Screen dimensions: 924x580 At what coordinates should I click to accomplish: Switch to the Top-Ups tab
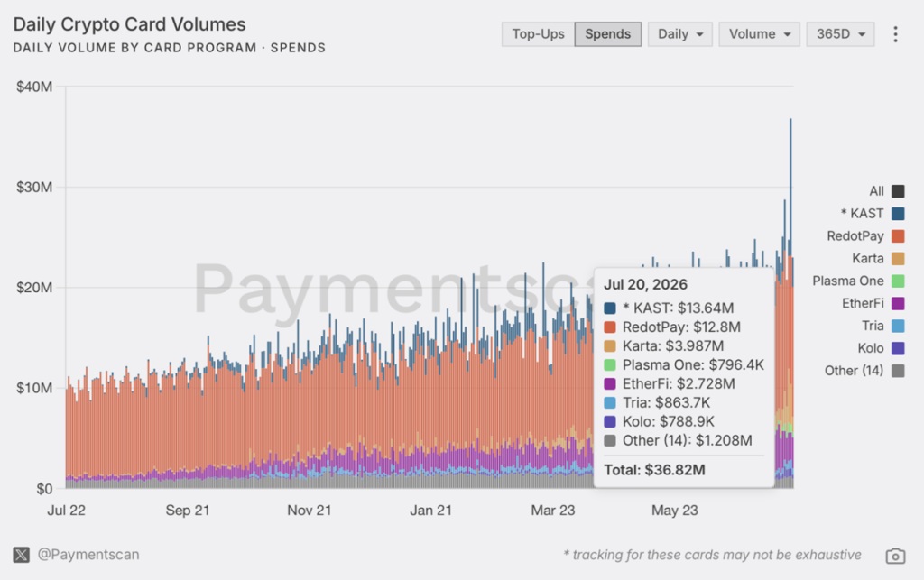(x=538, y=34)
